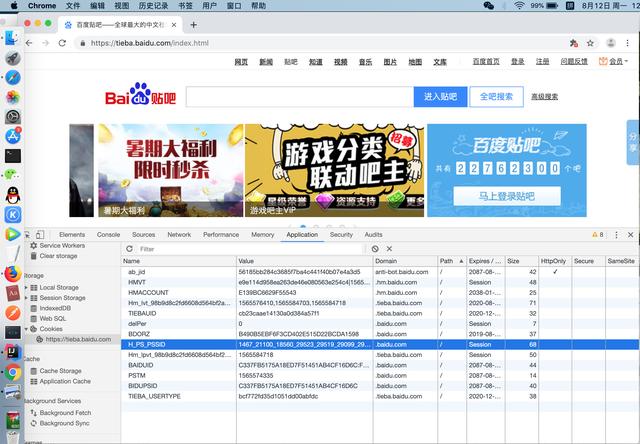Open a new tab with the plus button
The height and width of the screenshot is (444, 640).
[x=193, y=25]
